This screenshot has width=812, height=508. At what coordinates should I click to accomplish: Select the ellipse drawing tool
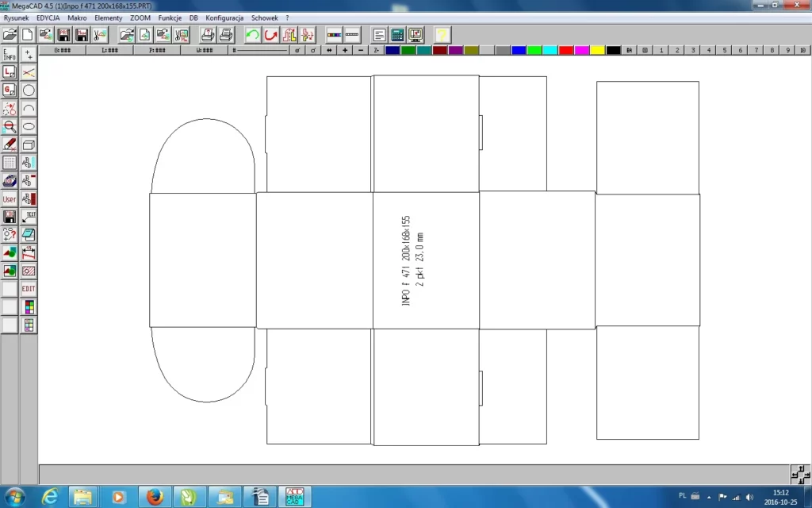(x=29, y=126)
